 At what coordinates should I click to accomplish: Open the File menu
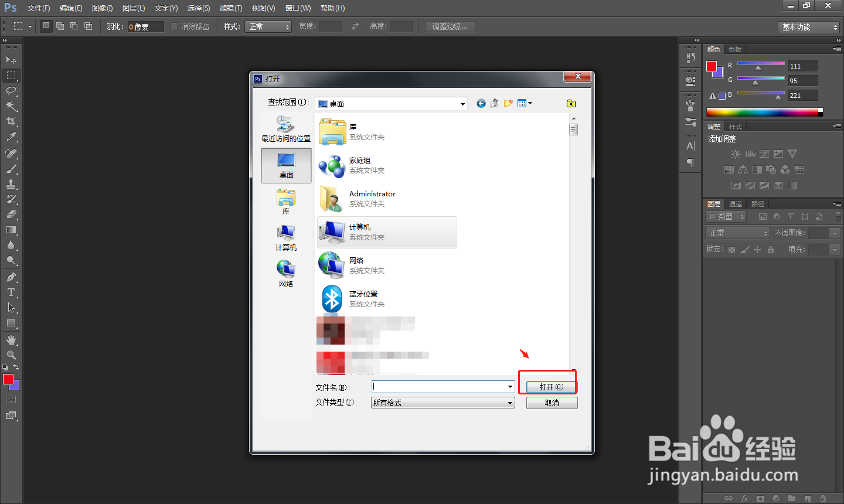pyautogui.click(x=39, y=8)
